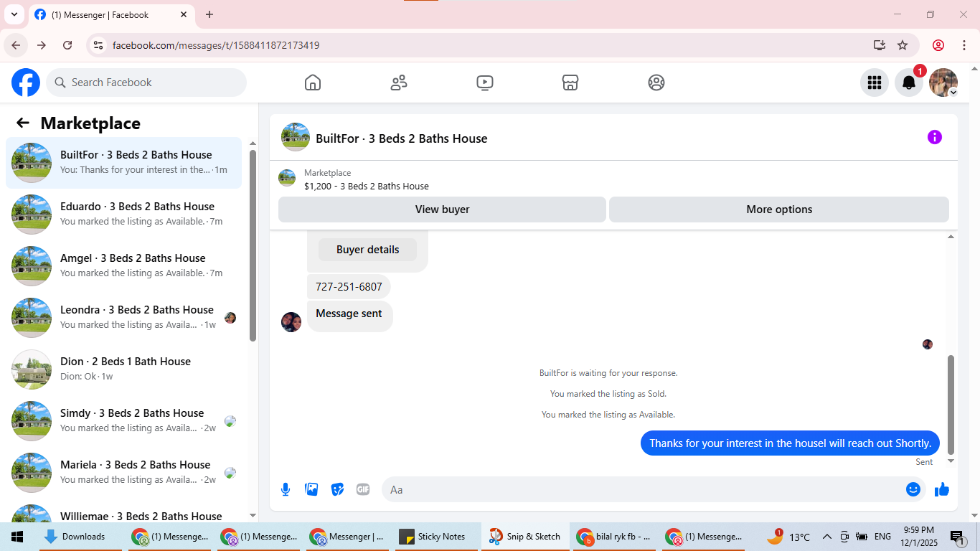Open a new browser tab
980x551 pixels.
point(209,14)
